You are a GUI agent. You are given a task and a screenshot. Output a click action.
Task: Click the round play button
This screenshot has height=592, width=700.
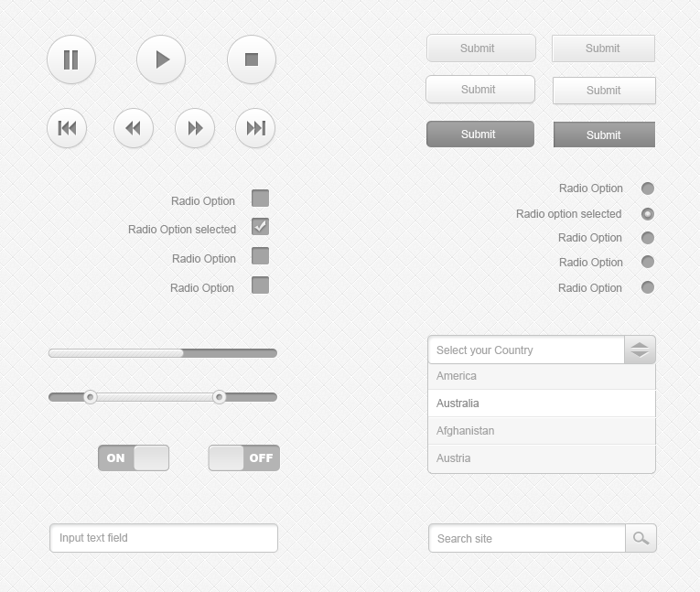tap(161, 59)
